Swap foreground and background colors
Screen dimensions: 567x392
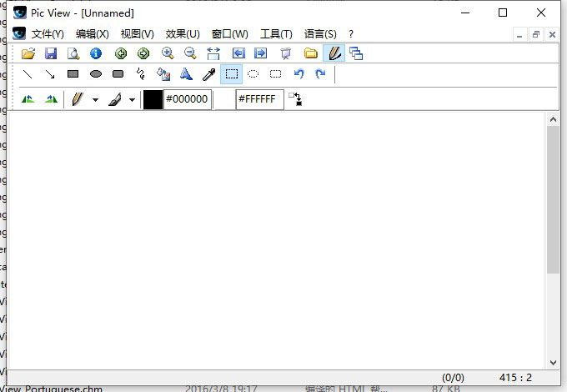click(x=295, y=99)
